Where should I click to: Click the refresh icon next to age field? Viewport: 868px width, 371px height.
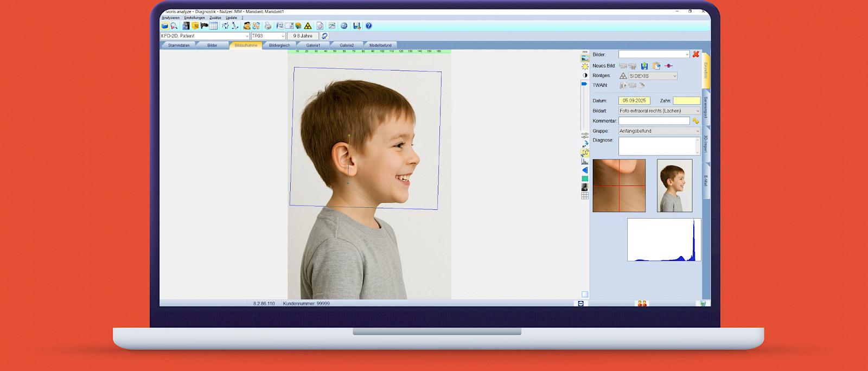(x=324, y=36)
